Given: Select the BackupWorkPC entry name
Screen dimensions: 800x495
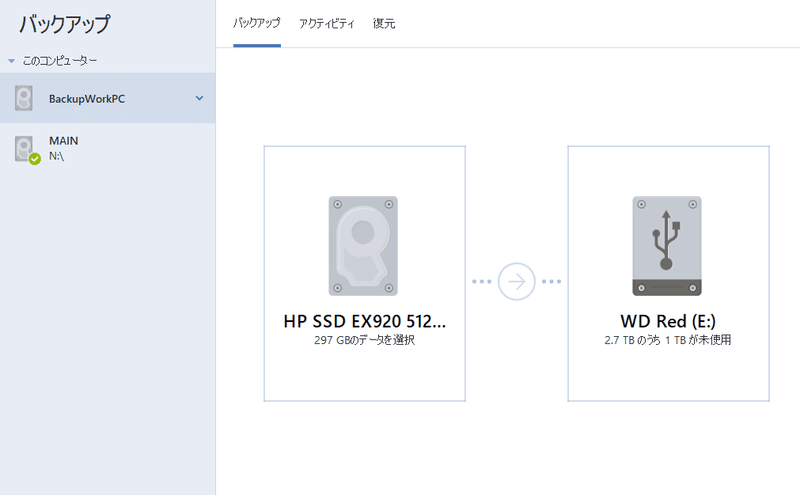Looking at the screenshot, I should [87, 99].
